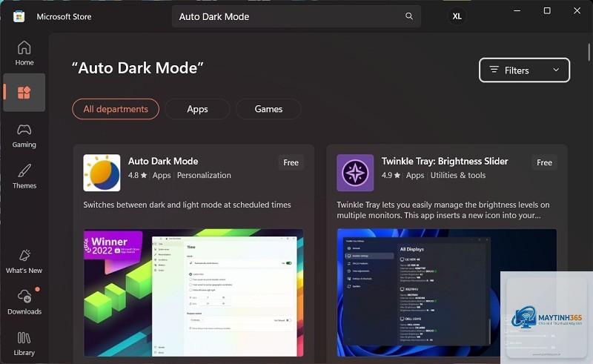Minimize the Microsoft Store window
This screenshot has width=593, height=364.
coord(517,10)
